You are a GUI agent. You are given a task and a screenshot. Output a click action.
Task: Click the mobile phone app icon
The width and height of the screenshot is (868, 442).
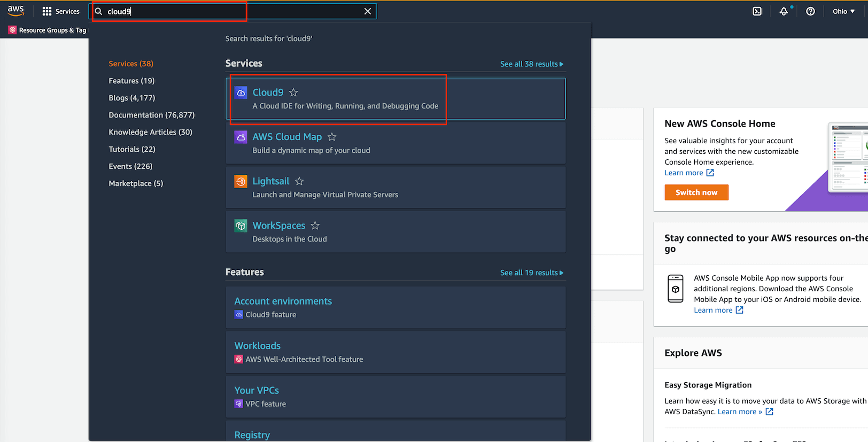tap(676, 289)
